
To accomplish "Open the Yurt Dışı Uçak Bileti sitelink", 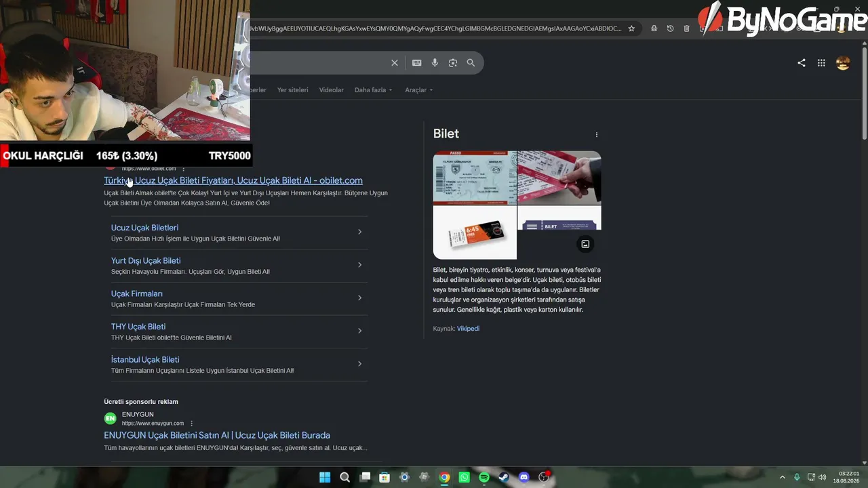I will [146, 261].
